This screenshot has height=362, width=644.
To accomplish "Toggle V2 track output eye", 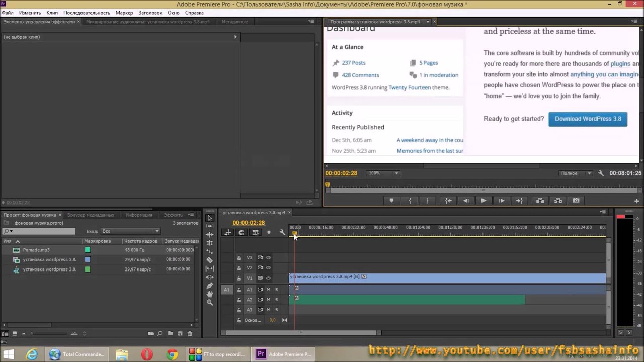I will click(268, 268).
